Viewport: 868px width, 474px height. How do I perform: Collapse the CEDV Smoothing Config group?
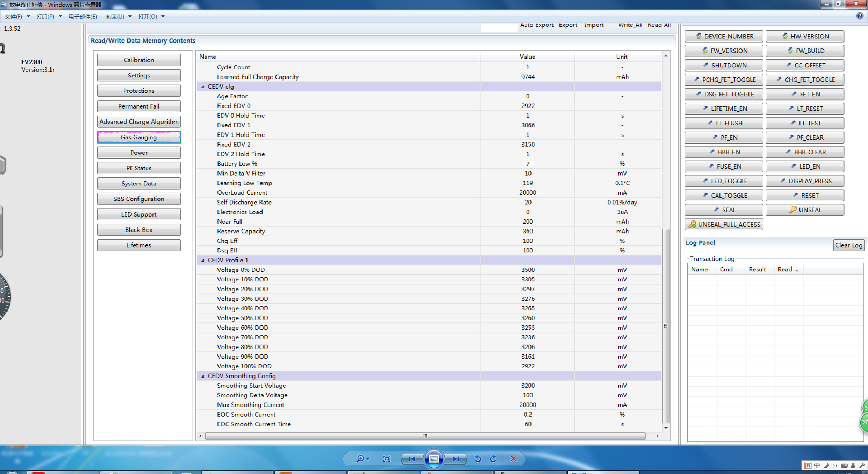click(203, 376)
